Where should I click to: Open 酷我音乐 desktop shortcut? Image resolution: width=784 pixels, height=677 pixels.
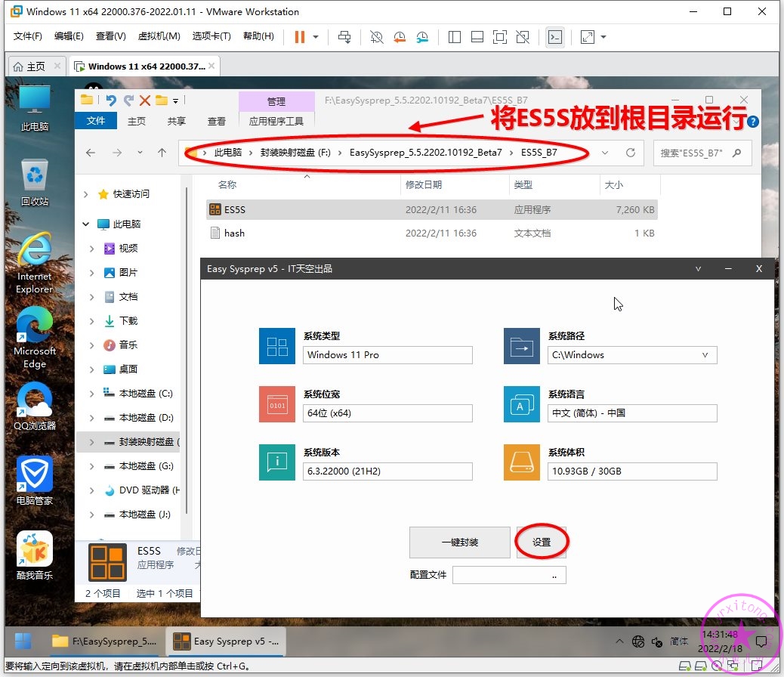[35, 555]
